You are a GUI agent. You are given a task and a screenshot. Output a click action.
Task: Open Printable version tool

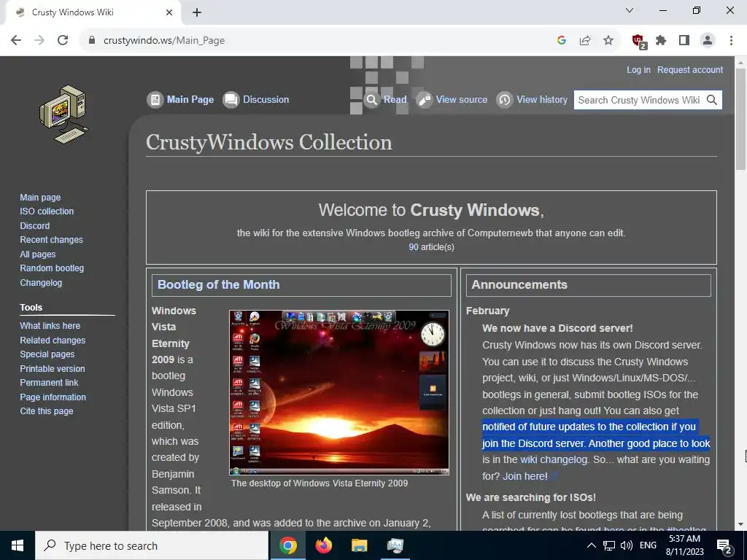click(x=53, y=368)
